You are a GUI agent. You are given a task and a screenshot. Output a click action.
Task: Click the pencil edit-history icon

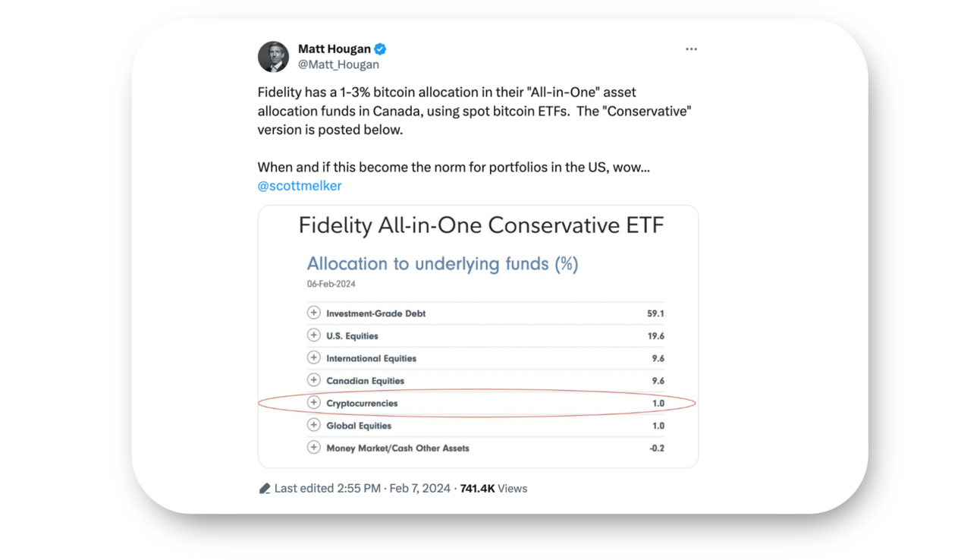tap(264, 489)
